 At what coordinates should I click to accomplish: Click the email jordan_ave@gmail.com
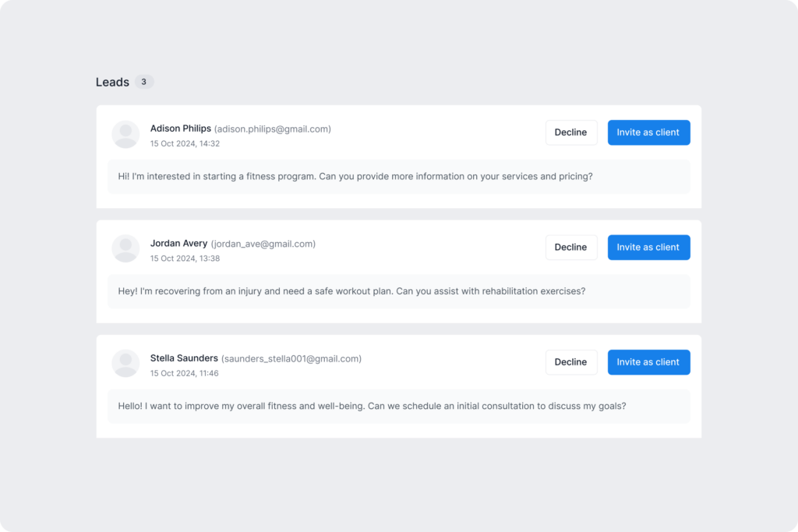click(263, 243)
